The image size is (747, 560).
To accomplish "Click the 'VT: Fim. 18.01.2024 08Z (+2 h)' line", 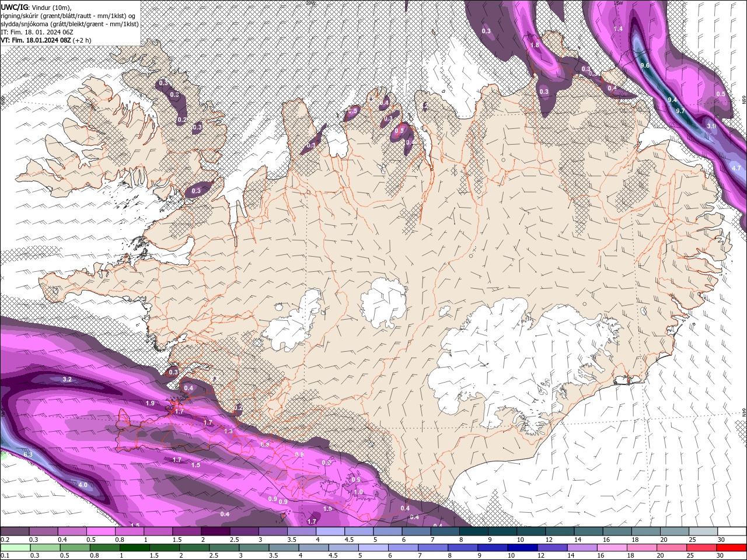I will (46, 40).
